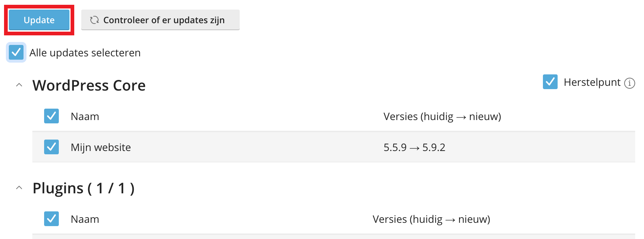Click the Naam column header under WordPress Core
Screen dimensions: 644x239
[85, 116]
